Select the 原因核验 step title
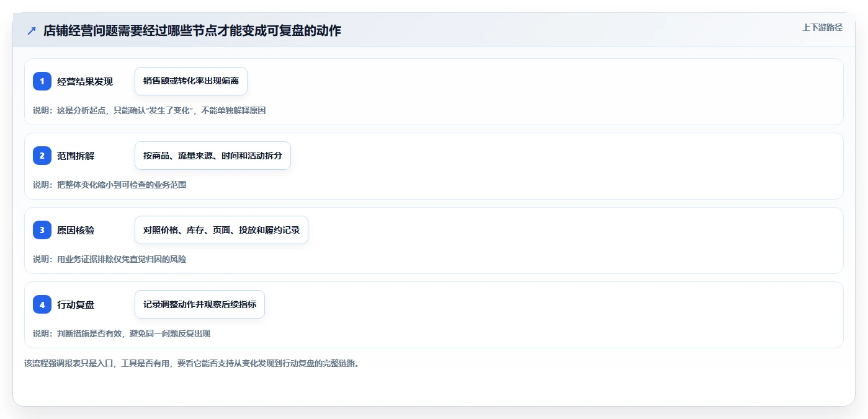The width and height of the screenshot is (868, 419). coord(76,230)
